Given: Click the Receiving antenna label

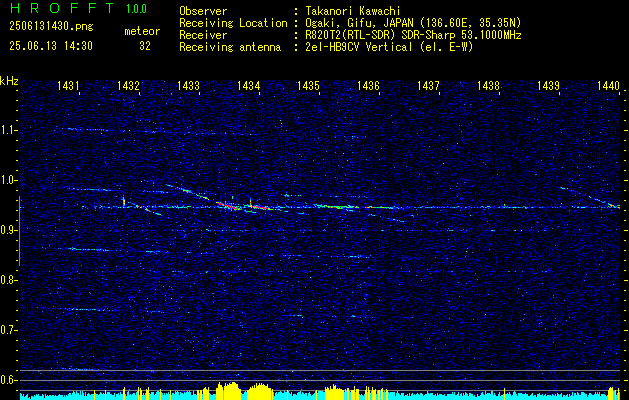Looking at the screenshot, I should click(230, 47).
